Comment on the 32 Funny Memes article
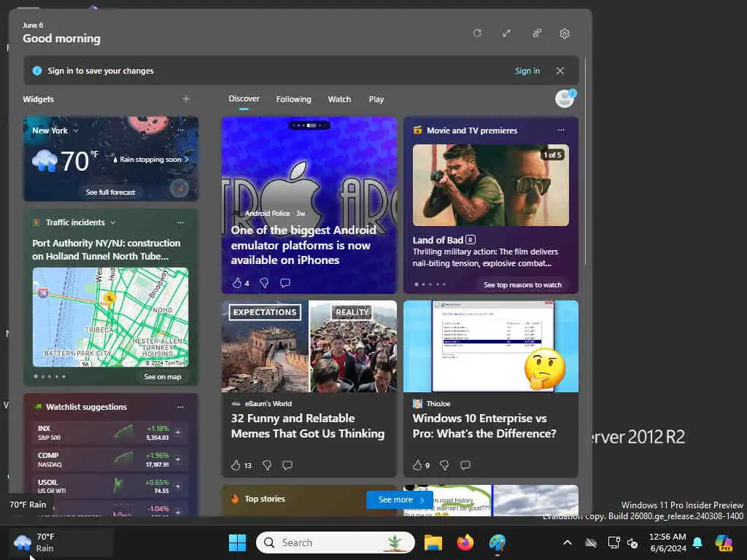The width and height of the screenshot is (747, 560). click(287, 465)
